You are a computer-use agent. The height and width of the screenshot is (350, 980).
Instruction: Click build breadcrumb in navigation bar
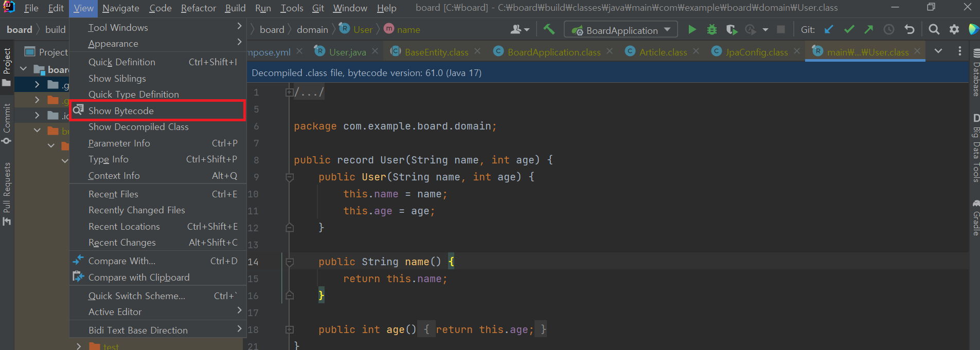point(55,30)
